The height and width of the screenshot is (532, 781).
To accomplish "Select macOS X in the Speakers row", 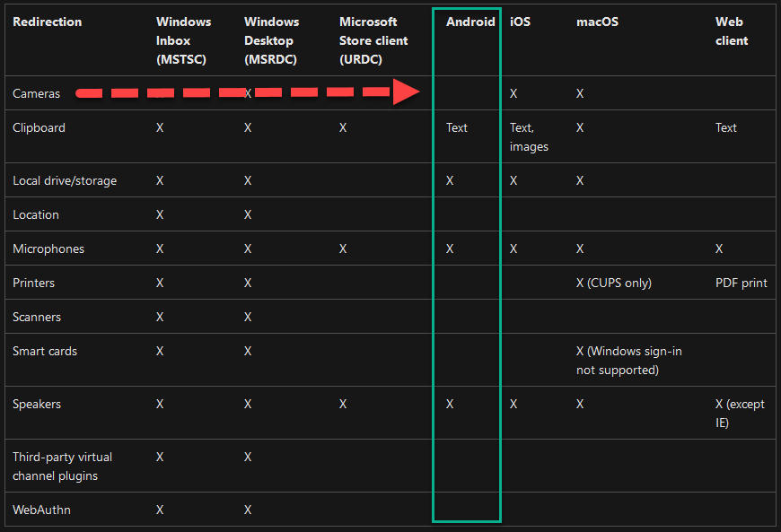I will pos(580,404).
